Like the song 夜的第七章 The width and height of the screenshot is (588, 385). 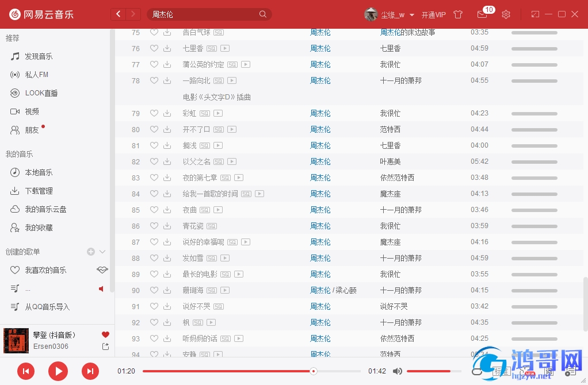[154, 178]
